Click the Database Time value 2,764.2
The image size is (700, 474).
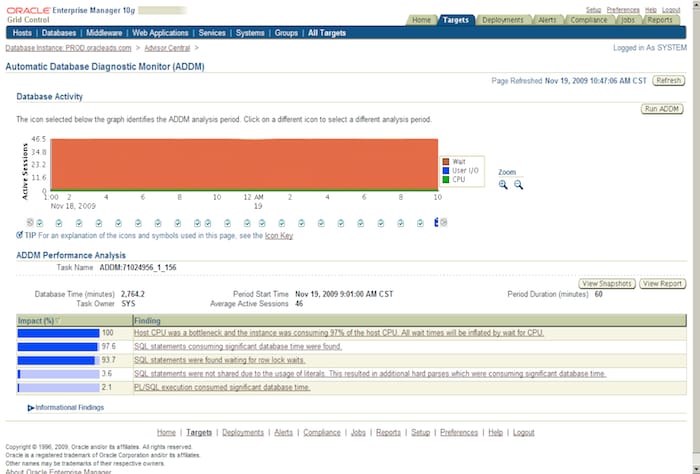[x=133, y=294]
